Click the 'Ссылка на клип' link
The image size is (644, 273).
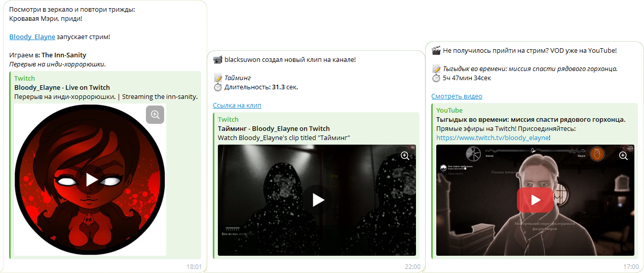[x=237, y=106]
